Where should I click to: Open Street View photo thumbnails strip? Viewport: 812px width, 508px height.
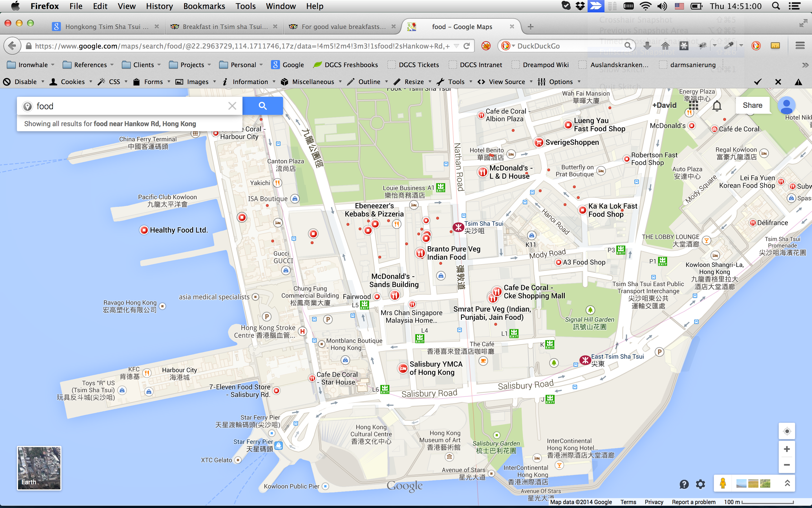click(x=753, y=483)
